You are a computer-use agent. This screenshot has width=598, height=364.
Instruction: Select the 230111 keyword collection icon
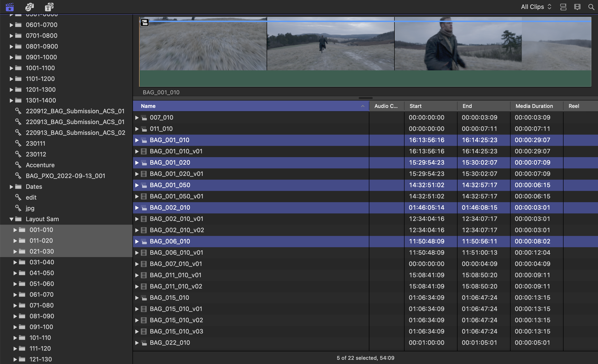(x=18, y=143)
